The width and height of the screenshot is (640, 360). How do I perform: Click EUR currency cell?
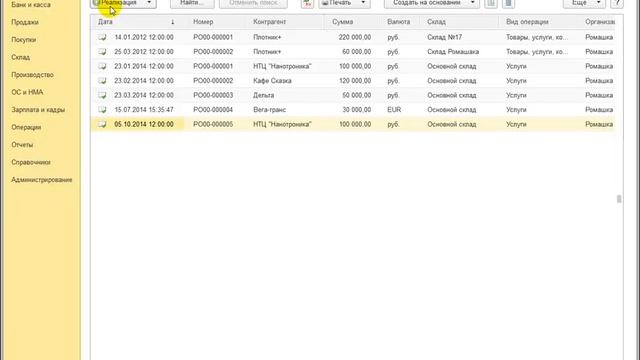[394, 110]
